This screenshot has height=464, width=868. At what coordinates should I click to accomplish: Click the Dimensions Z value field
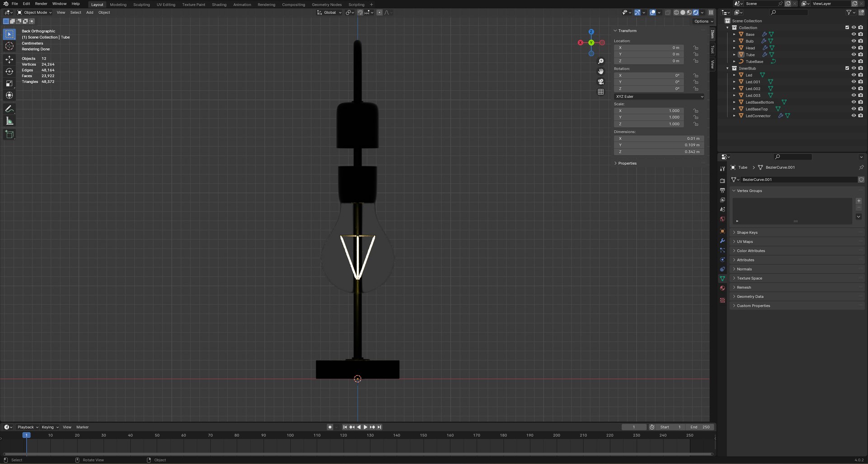point(659,152)
